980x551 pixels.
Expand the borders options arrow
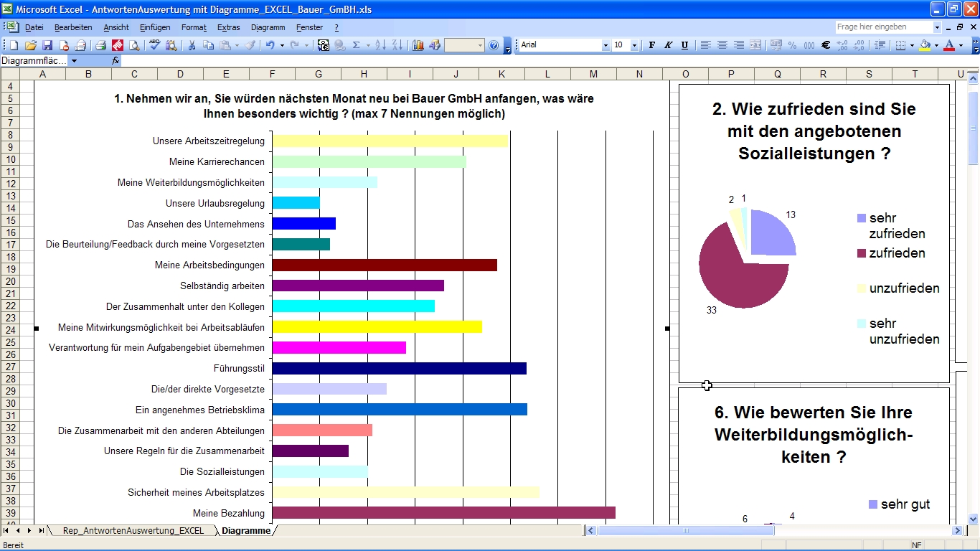pyautogui.click(x=912, y=45)
